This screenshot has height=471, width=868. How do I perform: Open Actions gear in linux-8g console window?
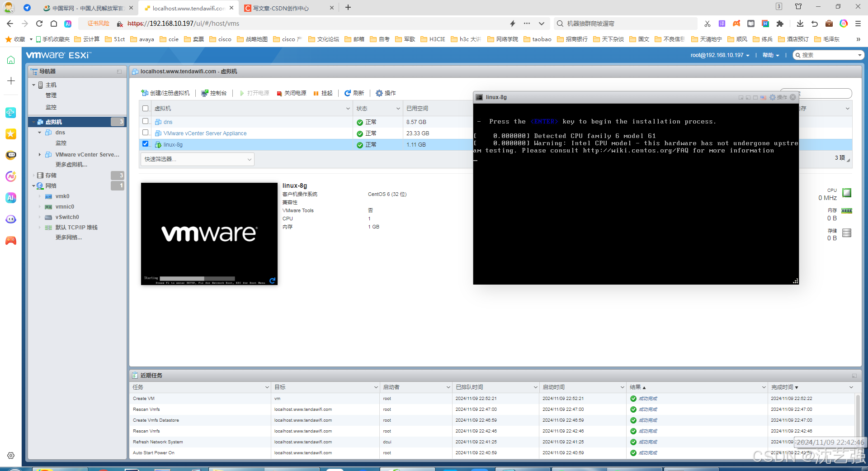tap(778, 97)
